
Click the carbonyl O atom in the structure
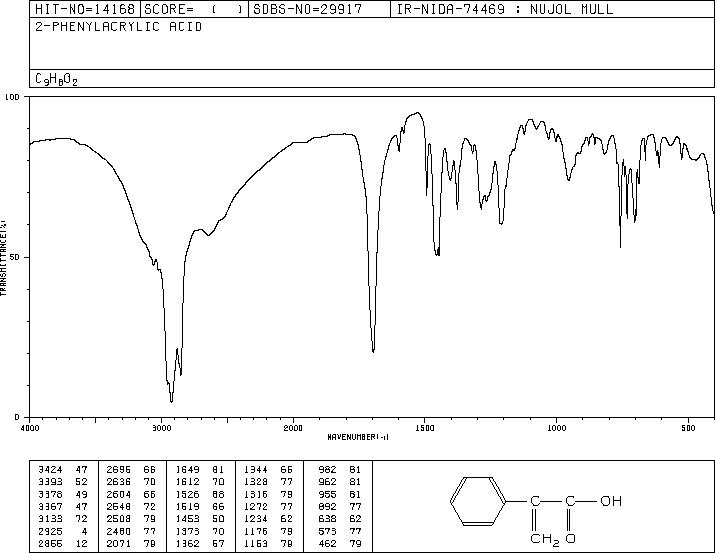(570, 538)
